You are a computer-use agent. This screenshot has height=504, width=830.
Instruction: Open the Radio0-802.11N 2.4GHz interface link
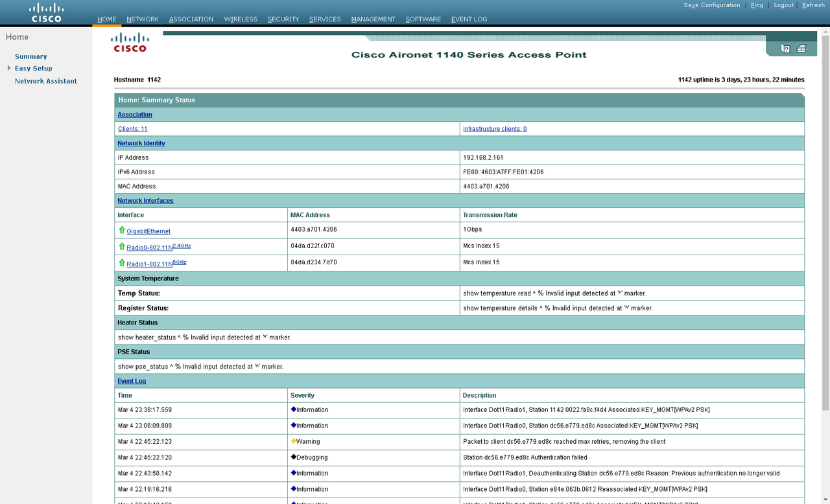coord(159,247)
